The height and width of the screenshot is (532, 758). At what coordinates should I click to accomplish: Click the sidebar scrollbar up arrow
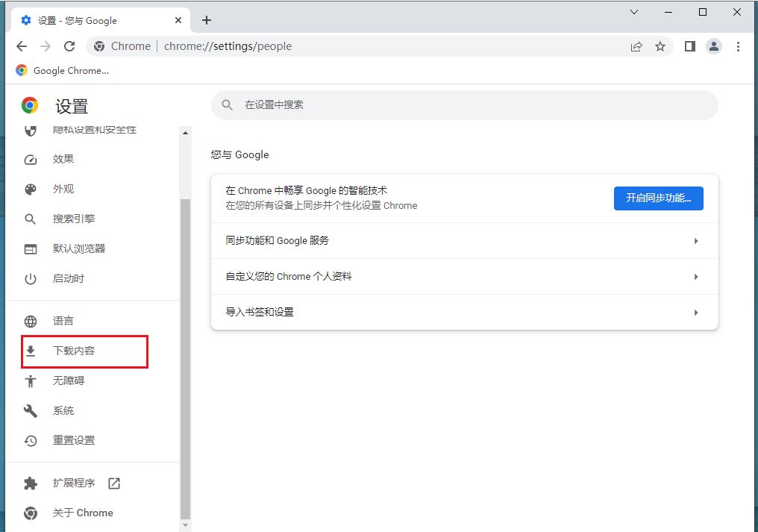[185, 133]
